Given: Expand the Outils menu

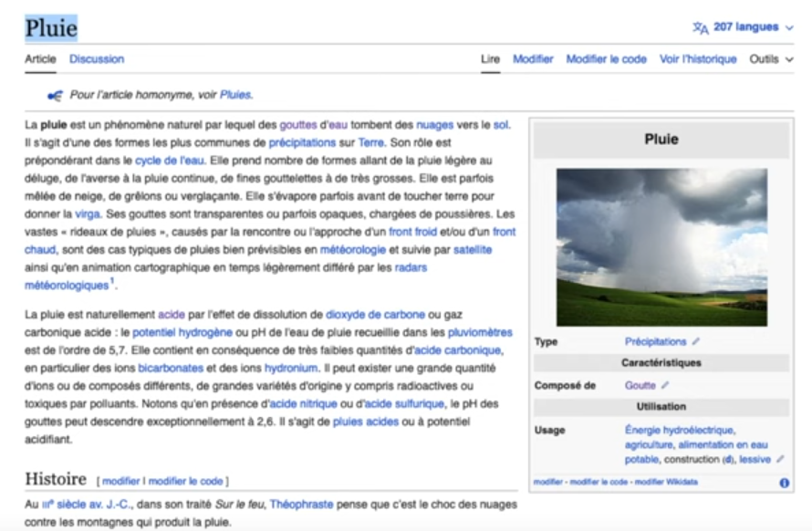Looking at the screenshot, I should (x=771, y=59).
